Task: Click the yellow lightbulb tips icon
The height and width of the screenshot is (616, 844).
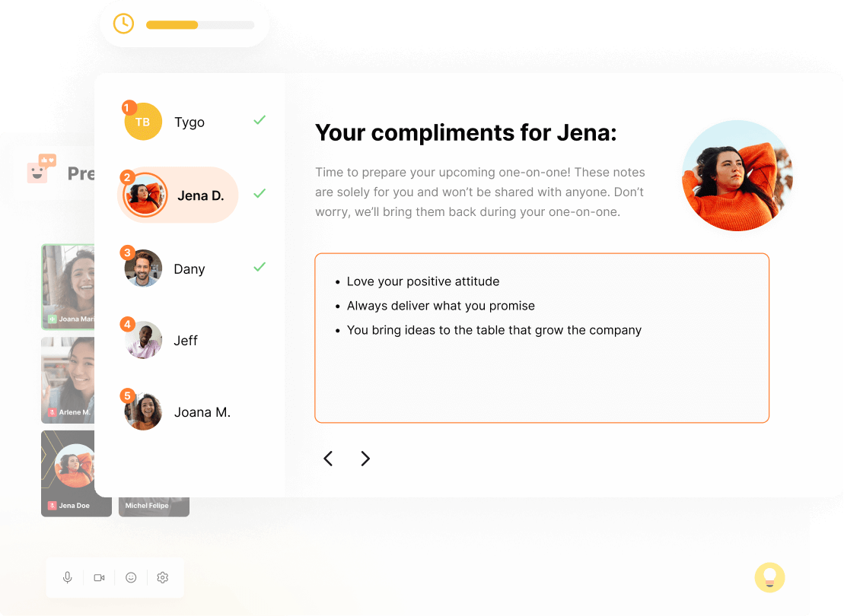Action: [769, 577]
